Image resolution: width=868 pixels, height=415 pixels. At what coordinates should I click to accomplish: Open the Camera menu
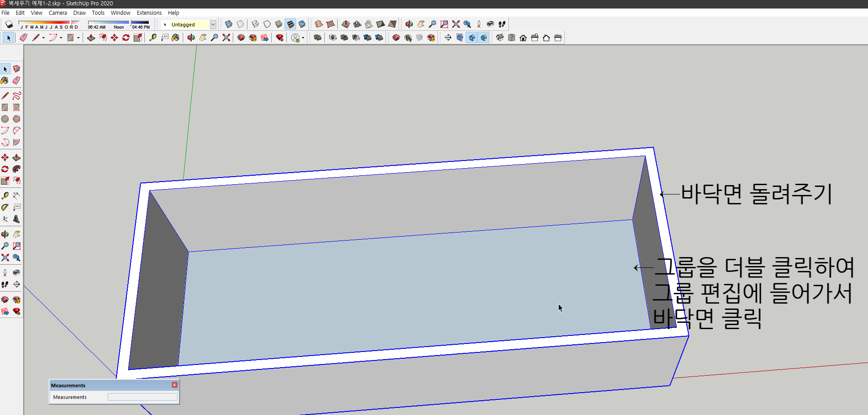click(x=58, y=13)
